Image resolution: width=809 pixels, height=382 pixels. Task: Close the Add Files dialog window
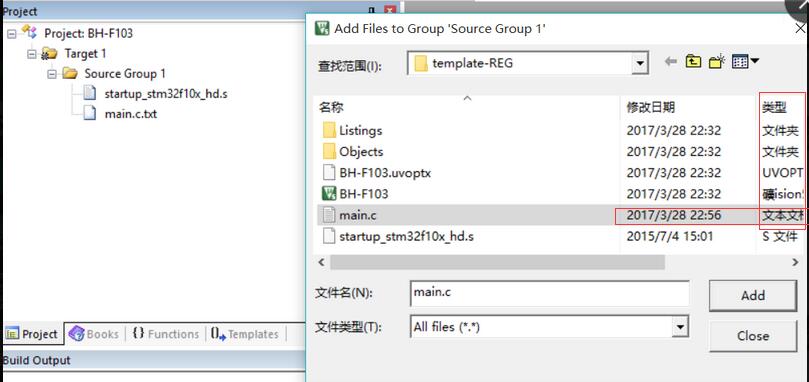[801, 29]
